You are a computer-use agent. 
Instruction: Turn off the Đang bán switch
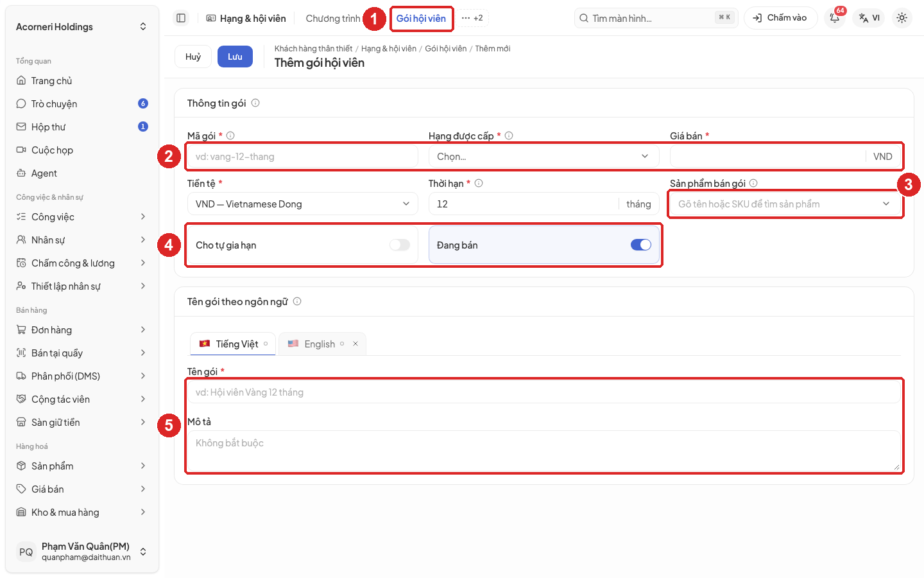coord(640,245)
